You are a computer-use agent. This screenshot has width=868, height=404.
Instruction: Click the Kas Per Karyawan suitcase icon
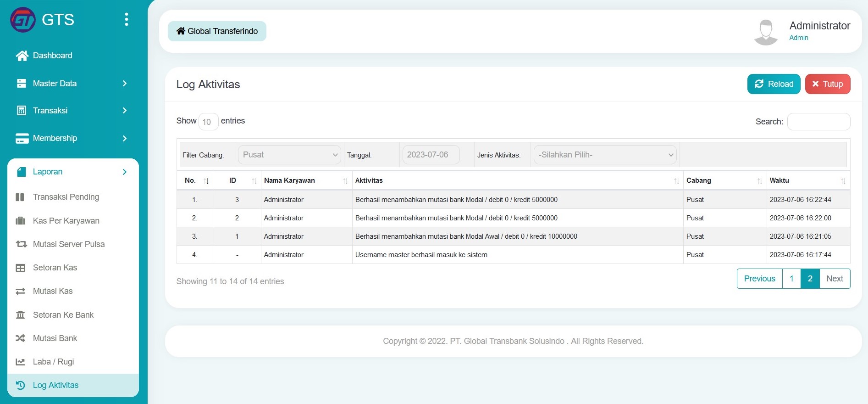pos(20,221)
